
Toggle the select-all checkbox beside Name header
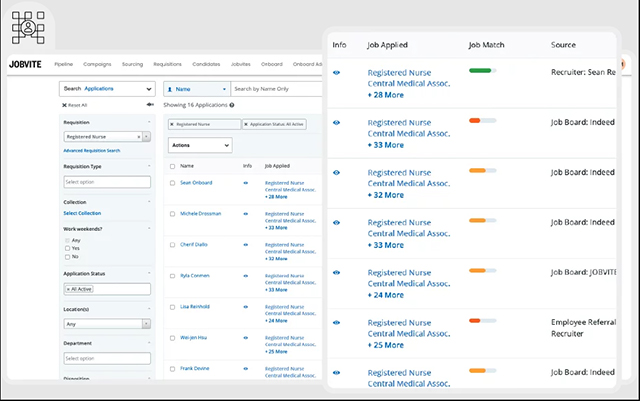(x=172, y=166)
